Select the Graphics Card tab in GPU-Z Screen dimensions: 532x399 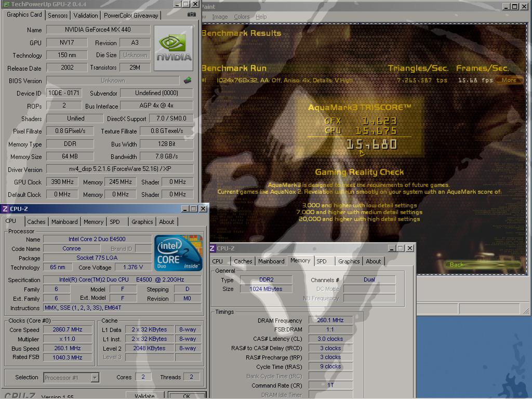pos(24,15)
